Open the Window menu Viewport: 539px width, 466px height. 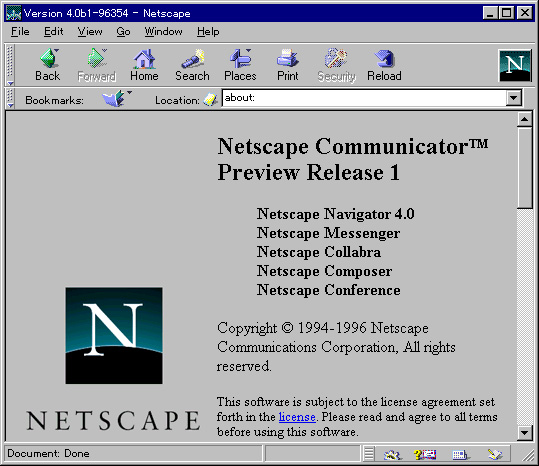pyautogui.click(x=163, y=32)
